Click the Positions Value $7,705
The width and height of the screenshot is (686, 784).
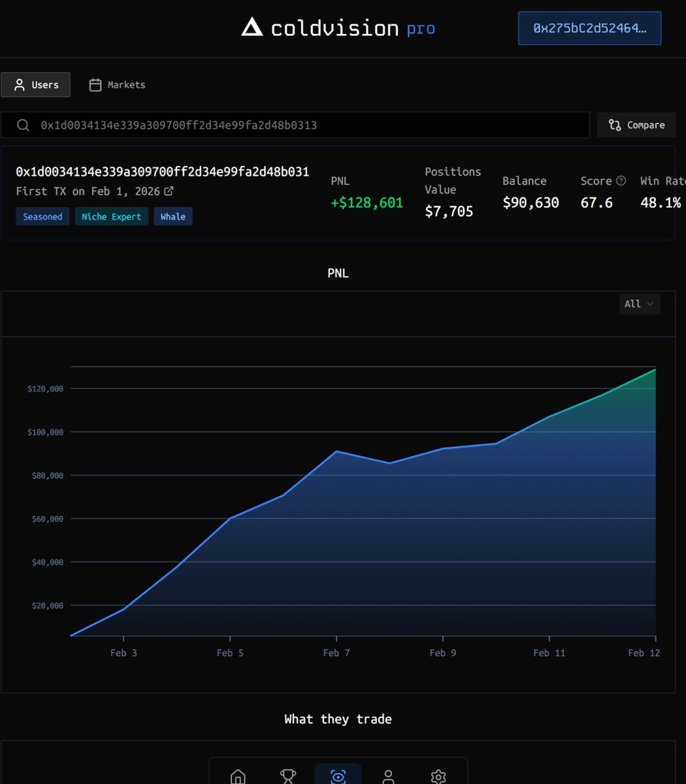click(449, 211)
